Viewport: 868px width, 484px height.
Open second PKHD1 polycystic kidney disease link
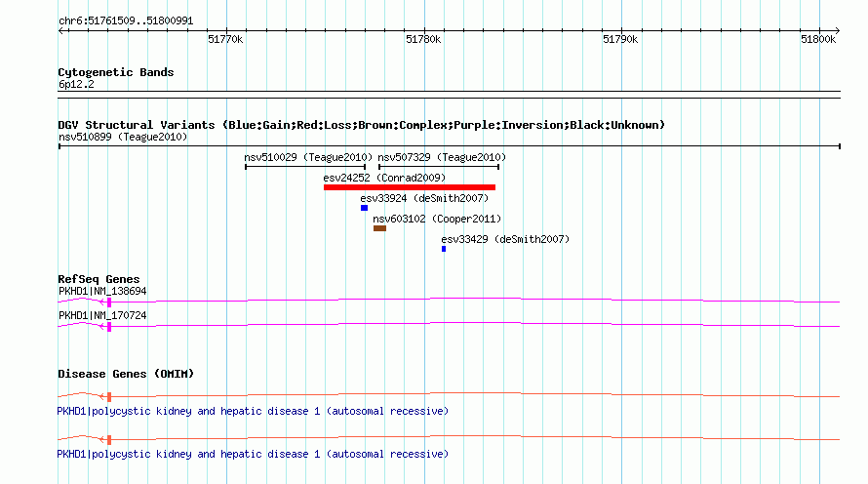pyautogui.click(x=253, y=454)
